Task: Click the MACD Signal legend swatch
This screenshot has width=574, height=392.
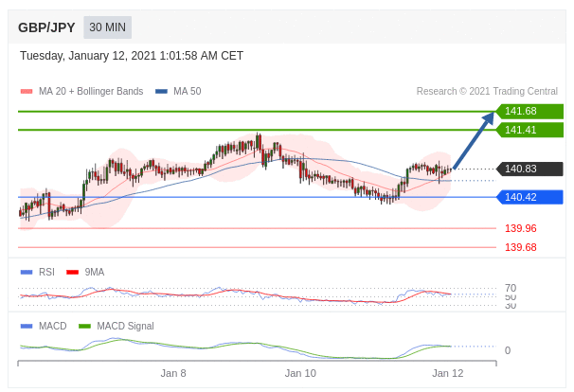Action: coord(84,326)
